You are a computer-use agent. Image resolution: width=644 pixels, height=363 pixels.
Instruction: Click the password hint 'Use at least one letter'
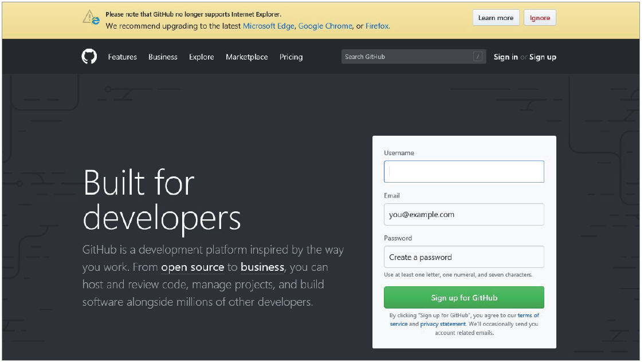tap(458, 275)
